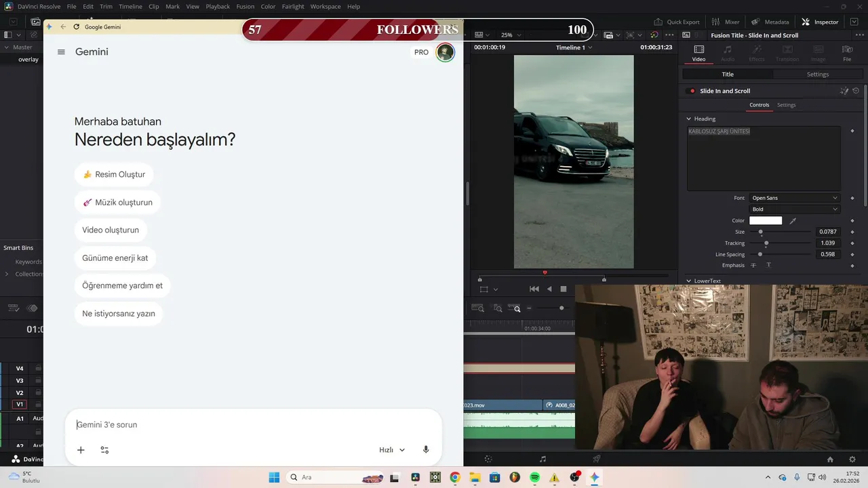Click the Resim Oluştur suggestion chip
This screenshot has width=868, height=488.
pyautogui.click(x=114, y=174)
